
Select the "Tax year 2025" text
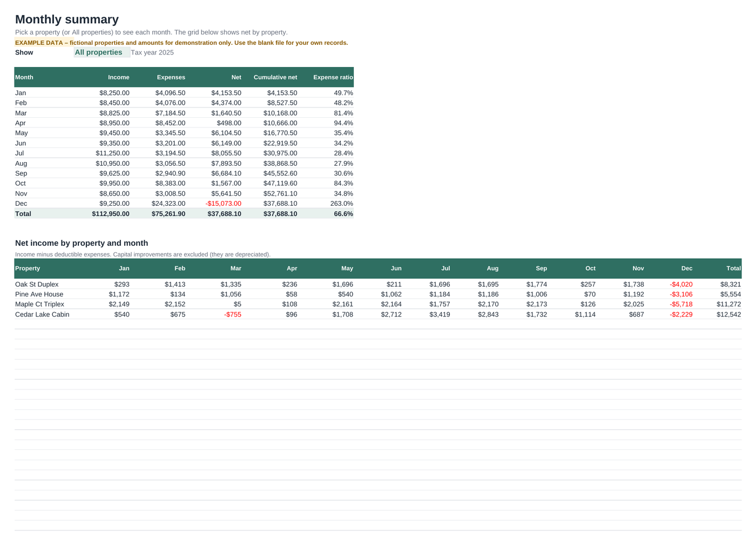coord(152,52)
